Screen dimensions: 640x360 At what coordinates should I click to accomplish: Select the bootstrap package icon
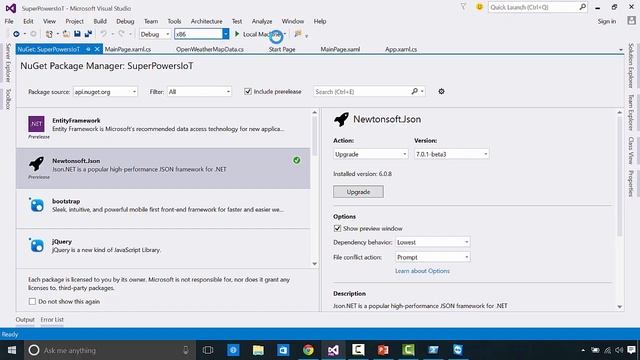tap(36, 204)
